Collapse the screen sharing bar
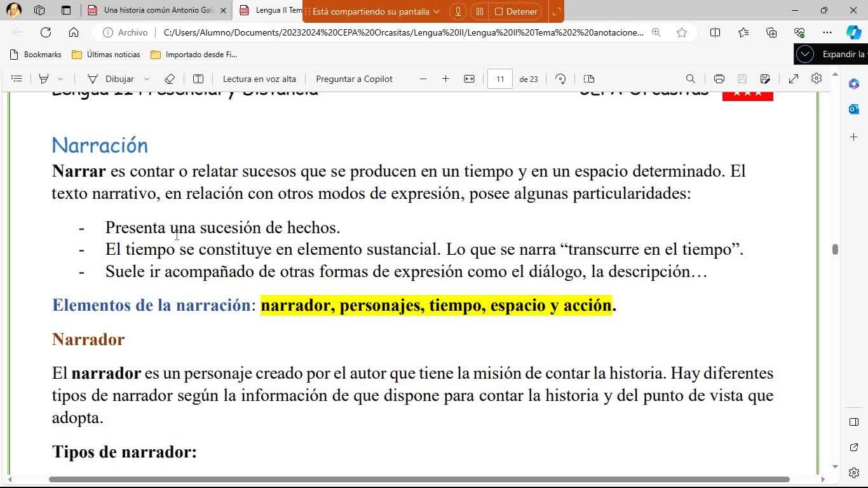Screen dimensions: 868x488 [x=555, y=11]
